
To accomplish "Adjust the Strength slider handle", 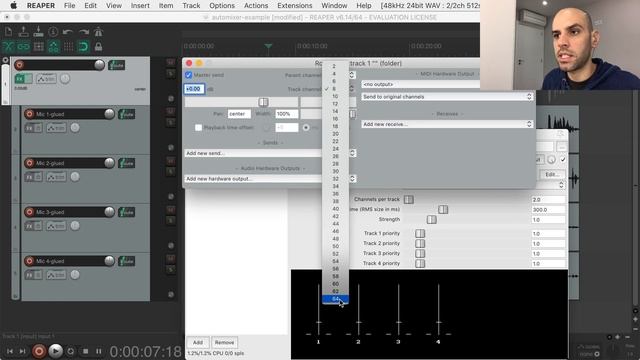I will pos(431,220).
